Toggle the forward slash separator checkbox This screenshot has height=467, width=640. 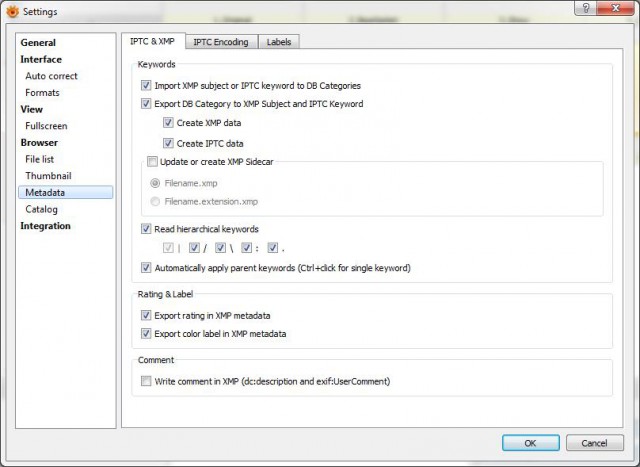tap(194, 248)
